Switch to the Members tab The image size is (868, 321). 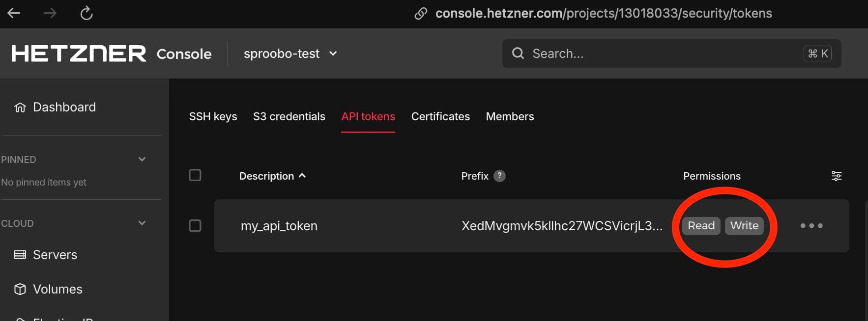point(510,116)
